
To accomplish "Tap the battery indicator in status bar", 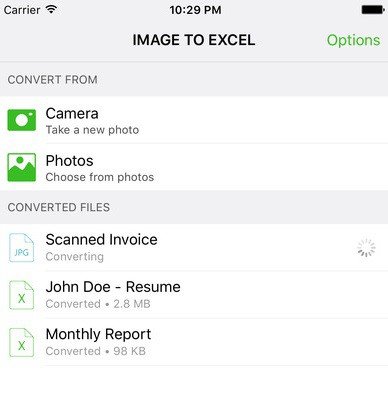I will (373, 10).
